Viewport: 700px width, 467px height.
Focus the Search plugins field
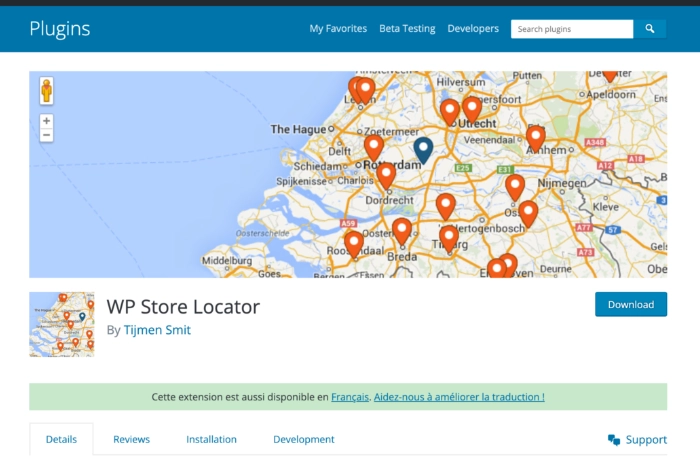[572, 29]
